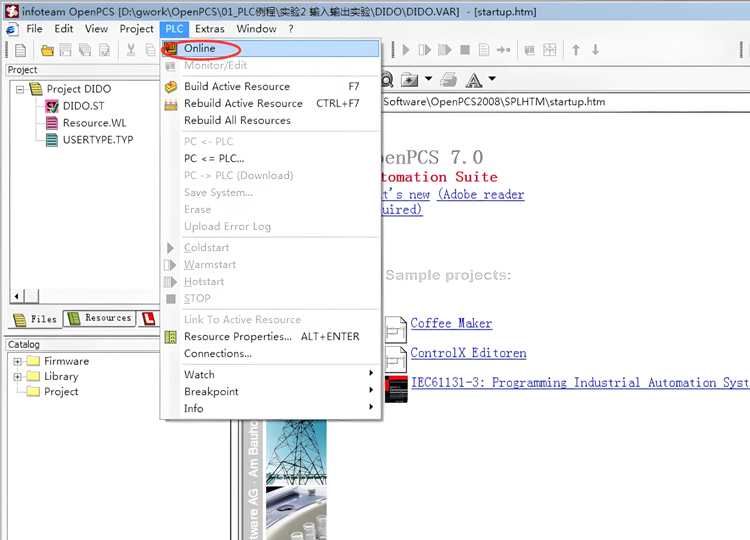
Task: Click the Resource.WL file icon
Action: click(53, 123)
